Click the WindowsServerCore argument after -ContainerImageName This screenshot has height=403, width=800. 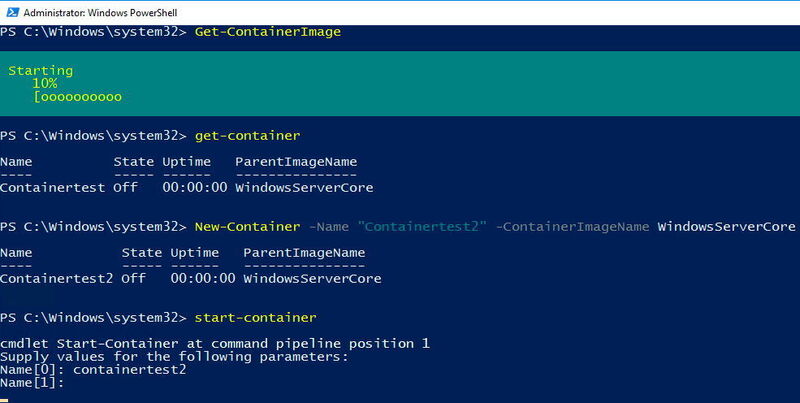pyautogui.click(x=726, y=227)
